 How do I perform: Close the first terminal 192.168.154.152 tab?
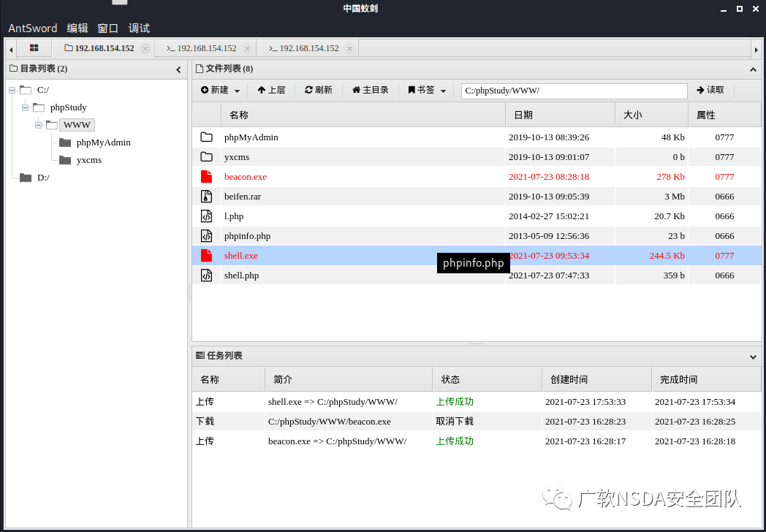[247, 48]
